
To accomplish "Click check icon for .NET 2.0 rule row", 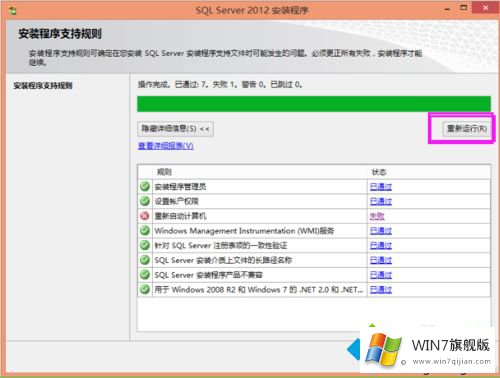I will [145, 289].
